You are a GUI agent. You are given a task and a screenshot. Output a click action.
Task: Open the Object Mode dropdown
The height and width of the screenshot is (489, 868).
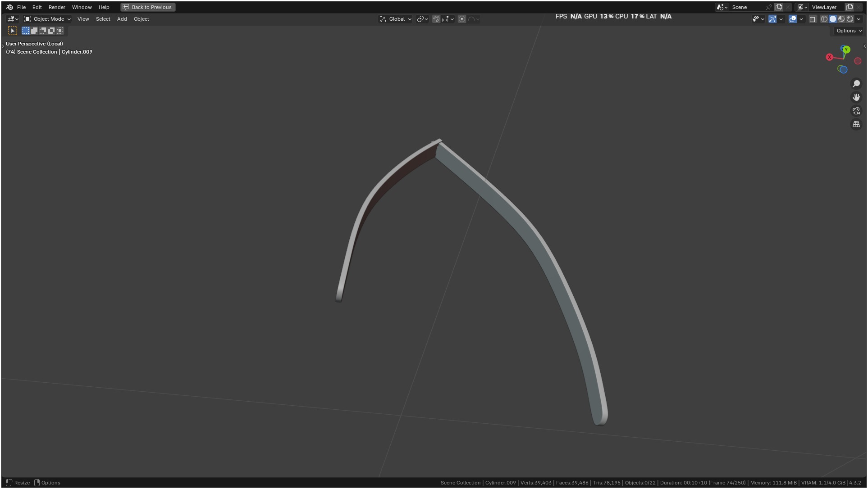pyautogui.click(x=47, y=19)
